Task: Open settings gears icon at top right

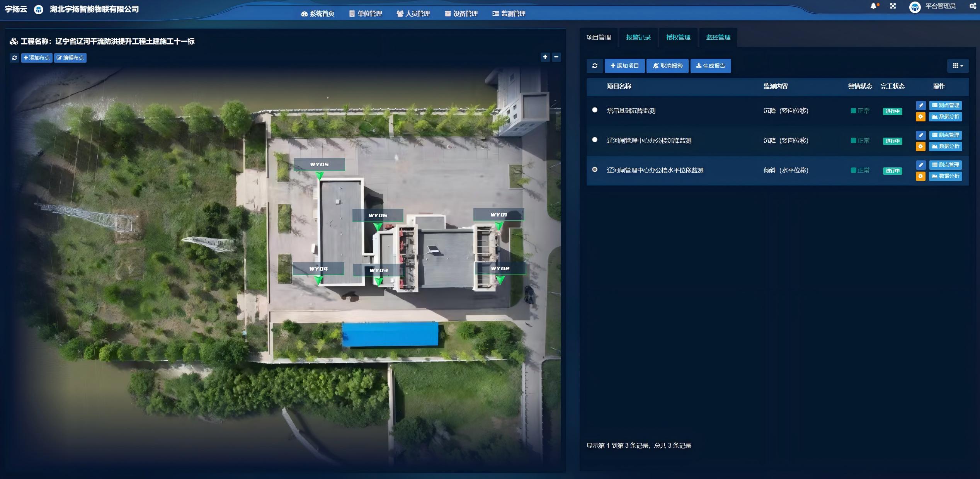Action: click(973, 6)
